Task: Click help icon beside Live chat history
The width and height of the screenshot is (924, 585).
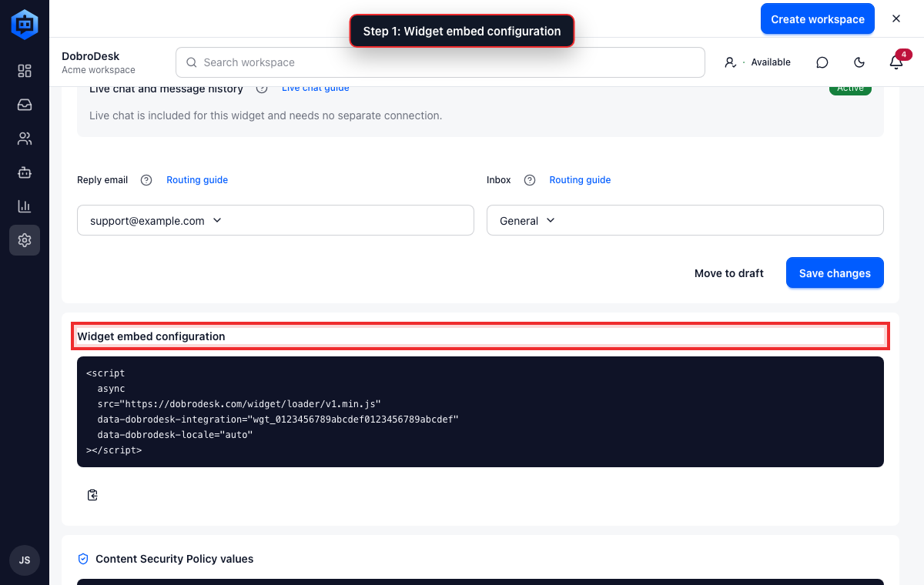Action: click(x=262, y=89)
